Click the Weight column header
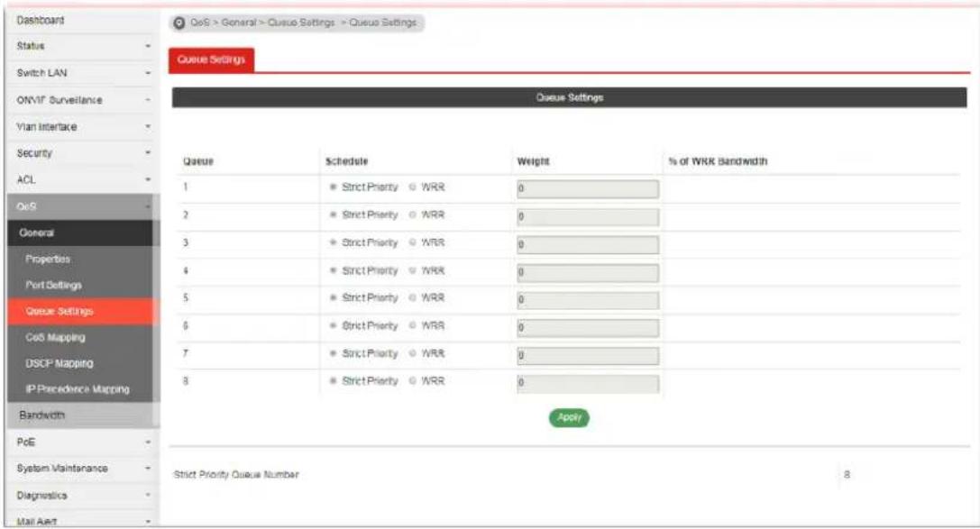 [533, 161]
